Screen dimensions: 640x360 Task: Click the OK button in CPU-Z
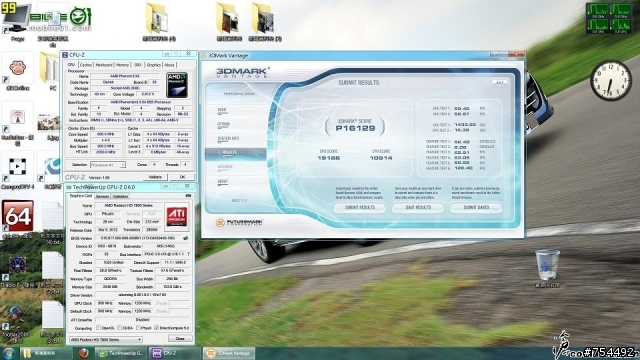pyautogui.click(x=182, y=177)
